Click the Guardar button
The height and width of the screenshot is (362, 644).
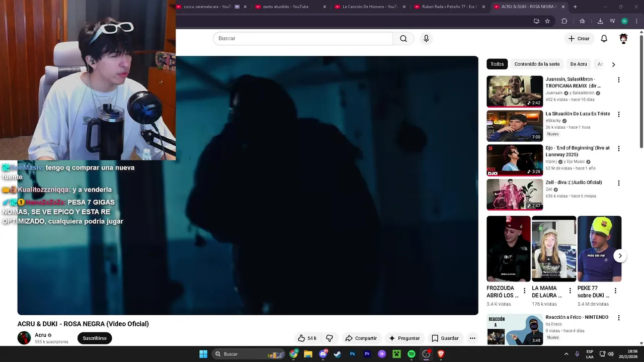[445, 338]
